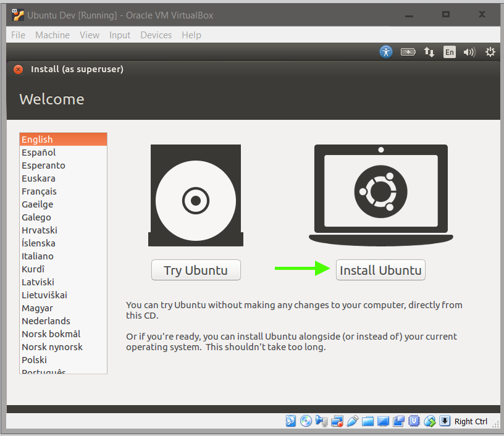504x436 pixels.
Task: Select Magyar in the language list
Action: [x=64, y=308]
